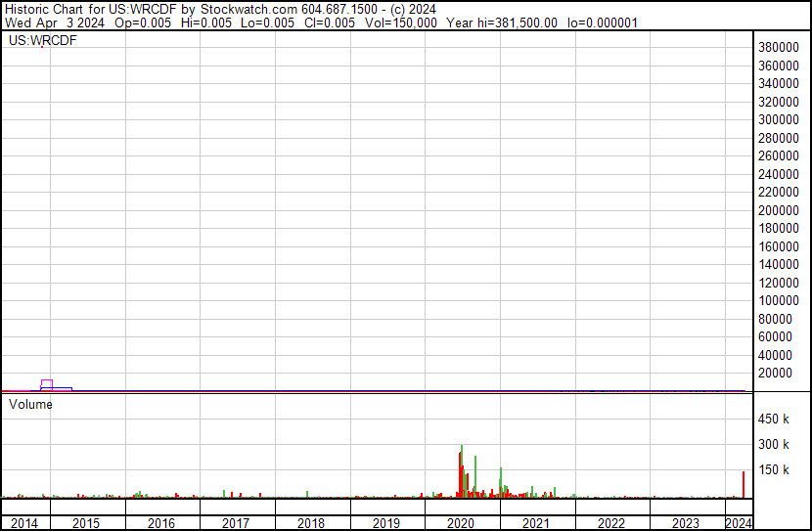The image size is (812, 531).
Task: Click the 2021 year label
Action: pyautogui.click(x=535, y=523)
